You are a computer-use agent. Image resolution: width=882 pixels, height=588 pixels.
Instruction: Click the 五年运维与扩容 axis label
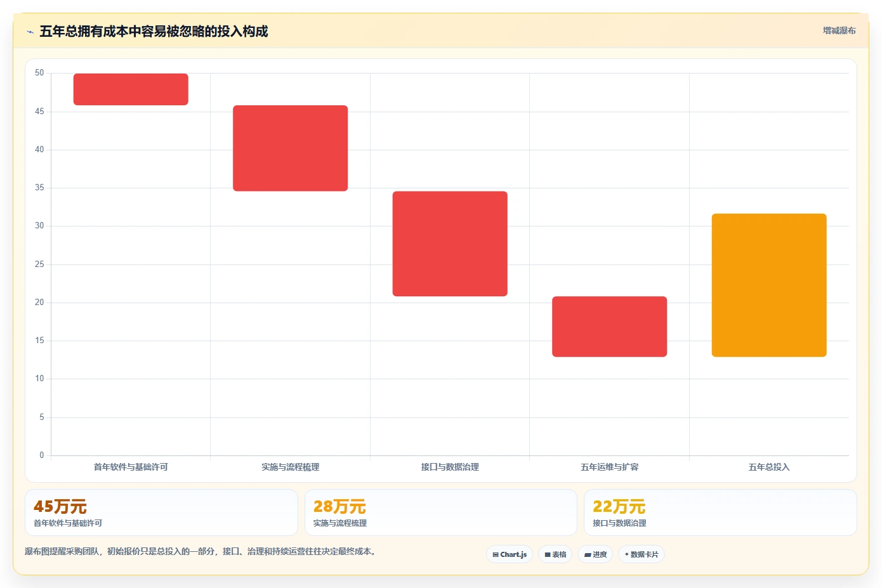click(x=610, y=467)
